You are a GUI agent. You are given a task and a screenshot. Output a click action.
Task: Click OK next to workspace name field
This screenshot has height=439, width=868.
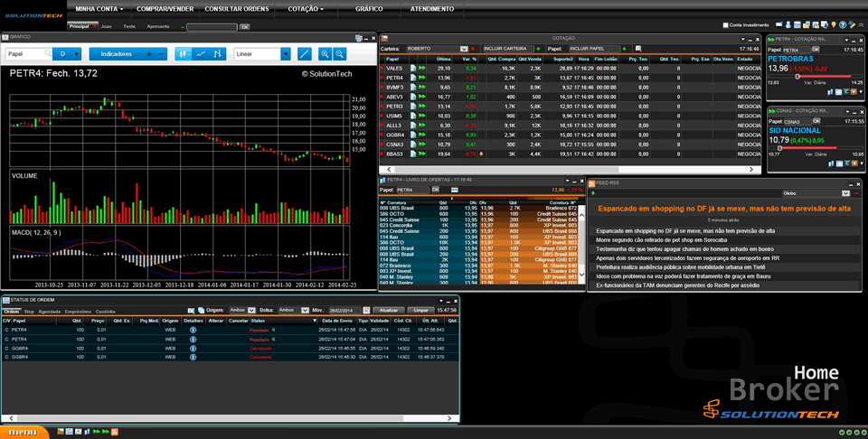tap(244, 26)
